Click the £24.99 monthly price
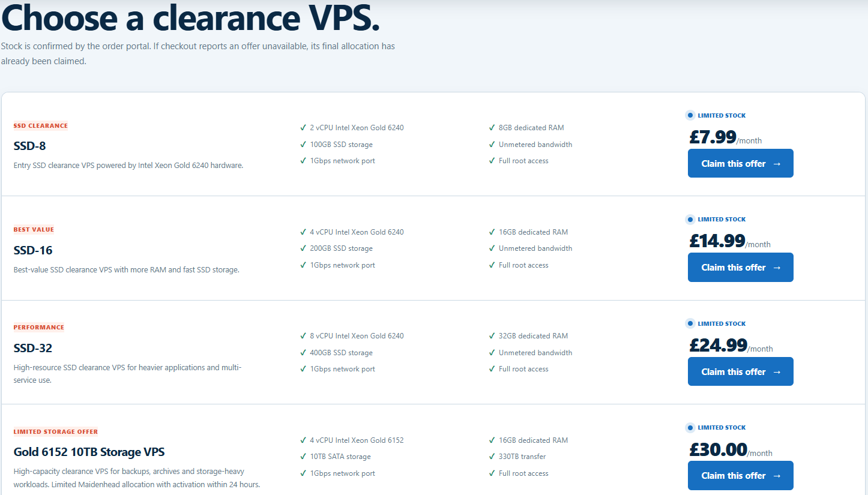 coord(731,346)
